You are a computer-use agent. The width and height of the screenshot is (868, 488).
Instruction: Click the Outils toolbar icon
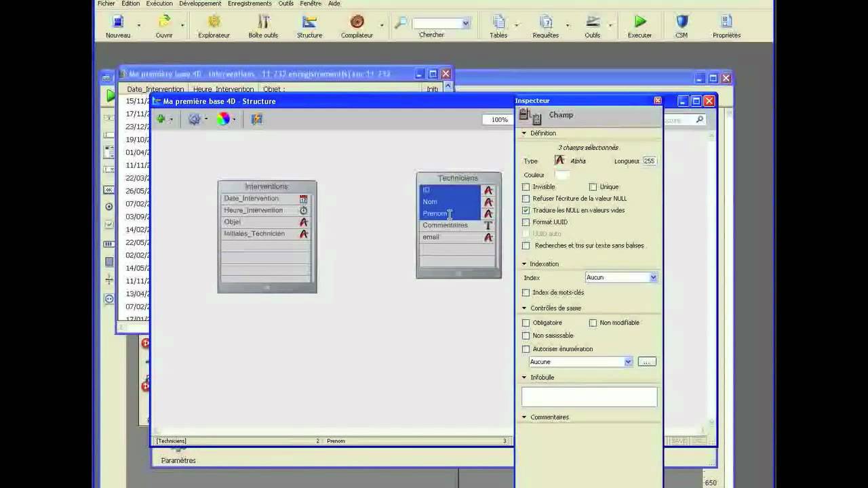593,22
